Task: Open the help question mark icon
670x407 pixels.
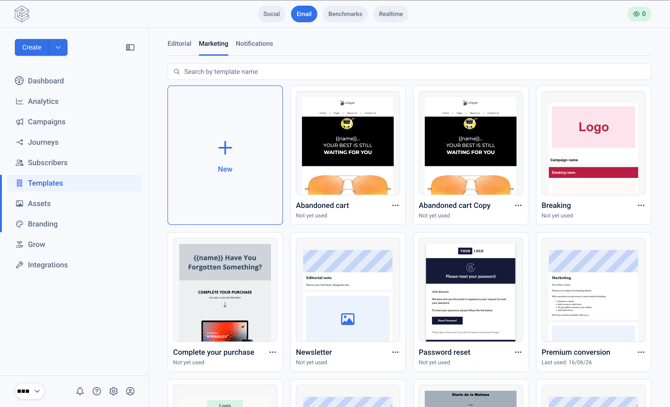Action: 97,391
